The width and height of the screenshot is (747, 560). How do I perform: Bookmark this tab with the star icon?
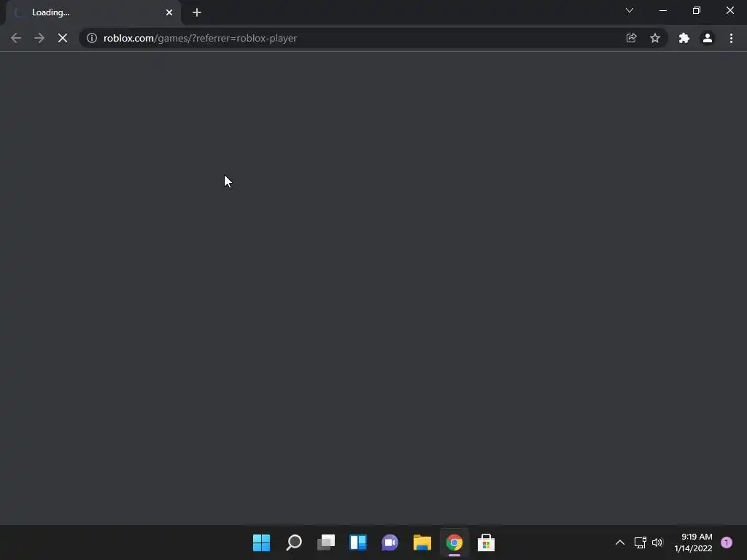tap(655, 38)
